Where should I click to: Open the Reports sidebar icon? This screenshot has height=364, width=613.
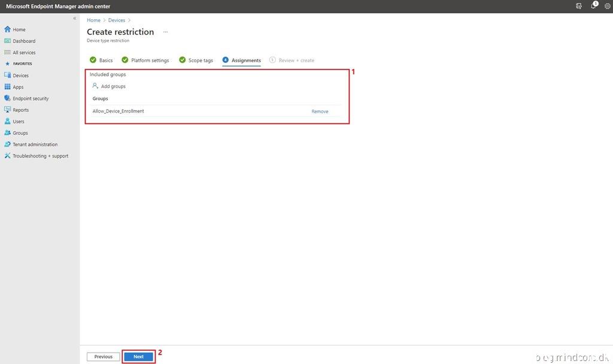coord(8,110)
